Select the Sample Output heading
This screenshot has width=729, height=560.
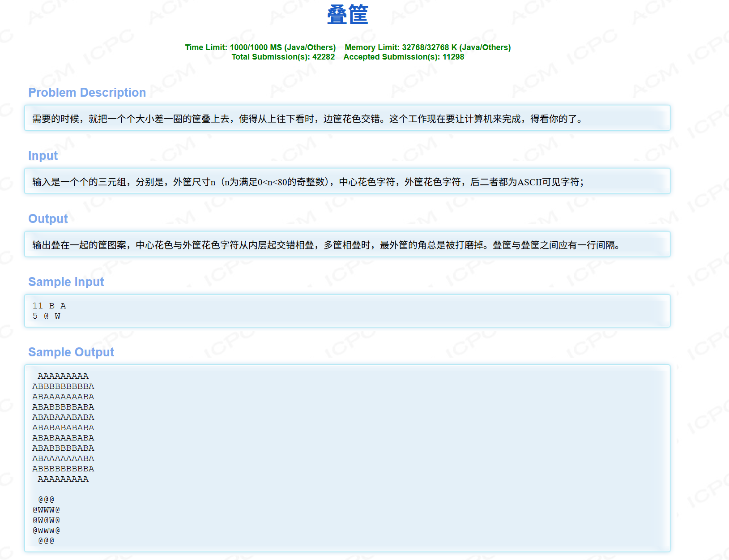(x=71, y=352)
